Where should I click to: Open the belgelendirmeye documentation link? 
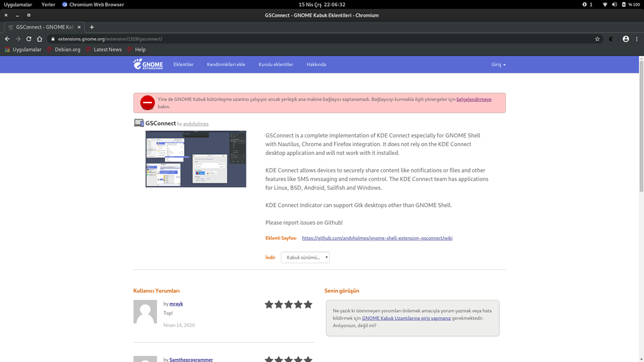pyautogui.click(x=474, y=100)
